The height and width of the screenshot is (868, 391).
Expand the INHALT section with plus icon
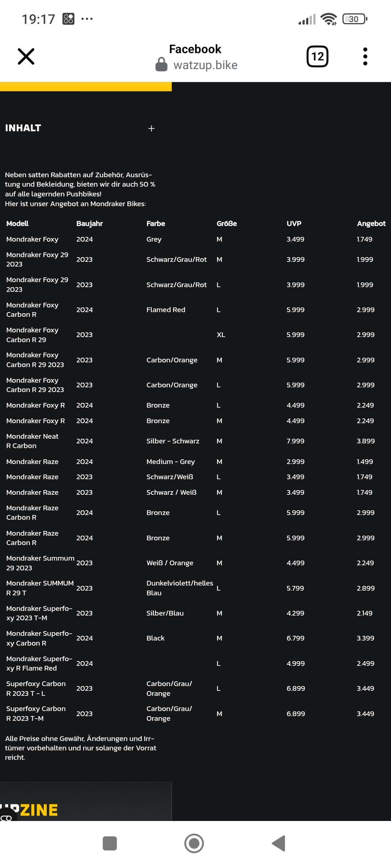[151, 128]
